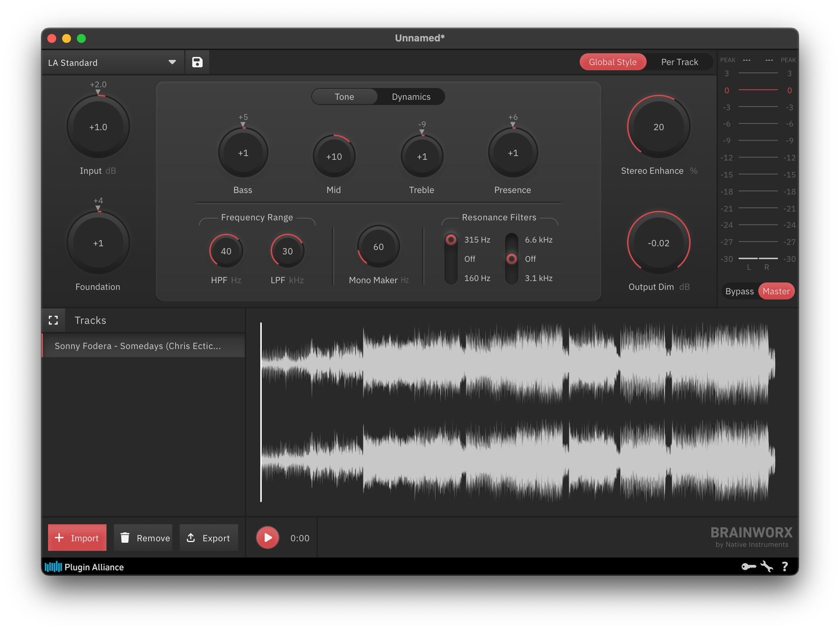Open the settings wrench menu

coord(767,566)
